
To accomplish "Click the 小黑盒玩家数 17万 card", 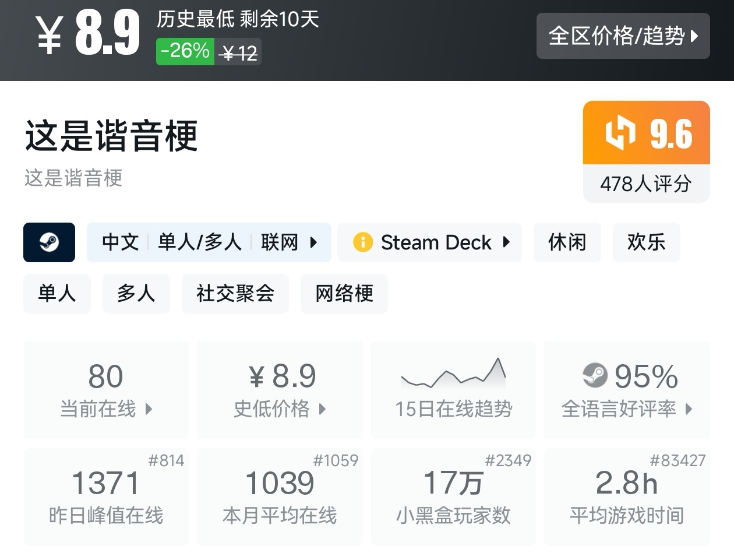I will pos(453,496).
